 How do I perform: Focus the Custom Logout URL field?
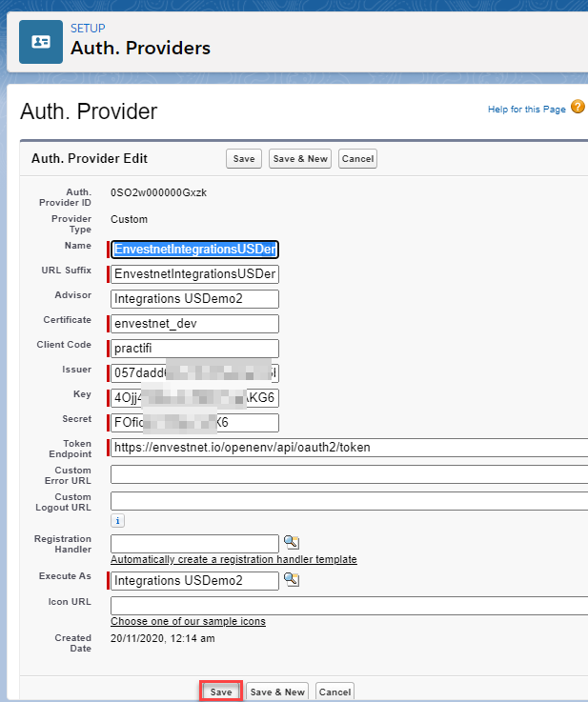[x=350, y=501]
